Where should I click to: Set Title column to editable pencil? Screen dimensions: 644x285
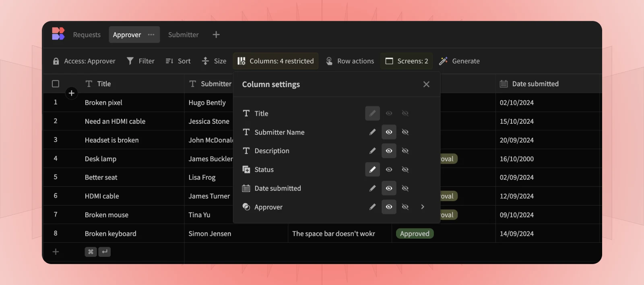coord(372,113)
